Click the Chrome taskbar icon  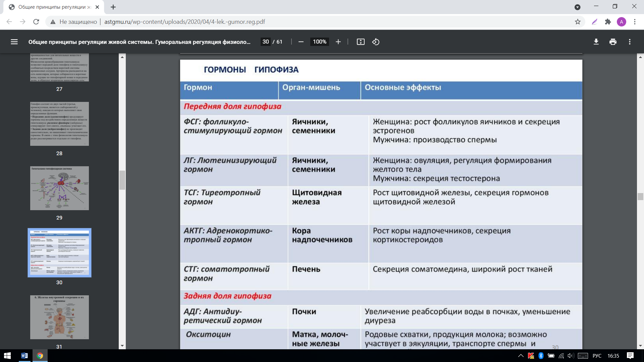point(40,356)
